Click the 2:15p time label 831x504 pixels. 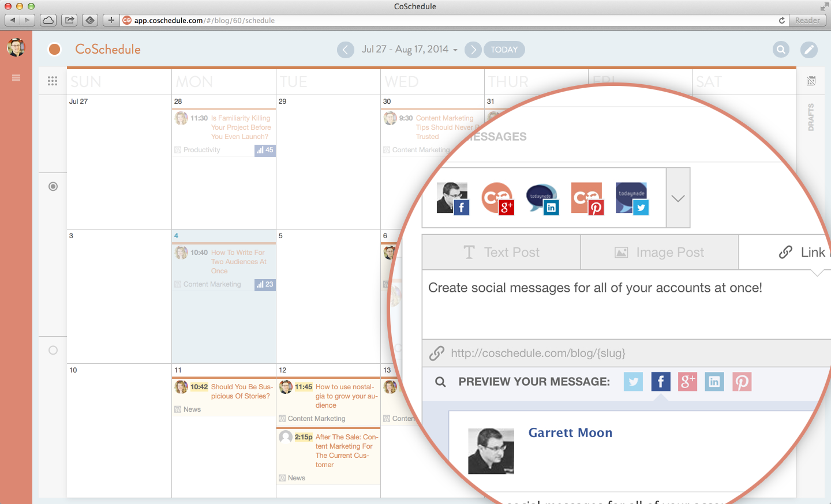coord(304,437)
